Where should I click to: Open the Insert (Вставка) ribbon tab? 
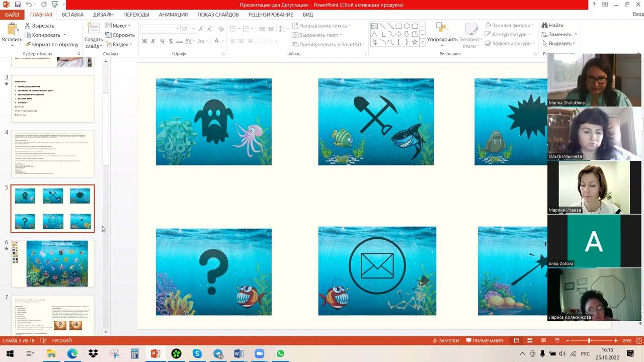point(72,15)
